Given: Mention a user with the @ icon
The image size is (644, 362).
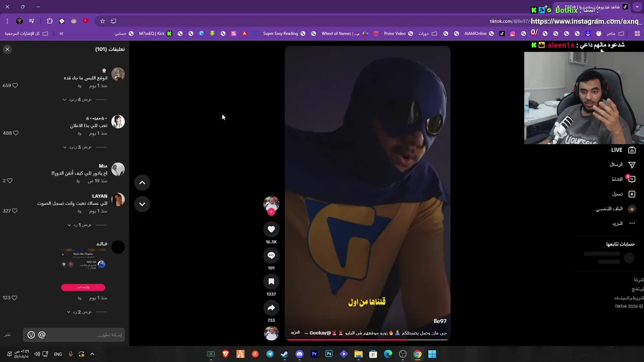Looking at the screenshot, I should pyautogui.click(x=42, y=335).
